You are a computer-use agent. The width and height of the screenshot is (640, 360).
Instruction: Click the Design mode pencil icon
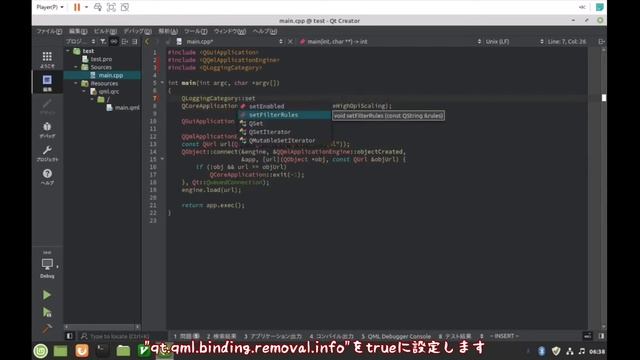tap(47, 106)
